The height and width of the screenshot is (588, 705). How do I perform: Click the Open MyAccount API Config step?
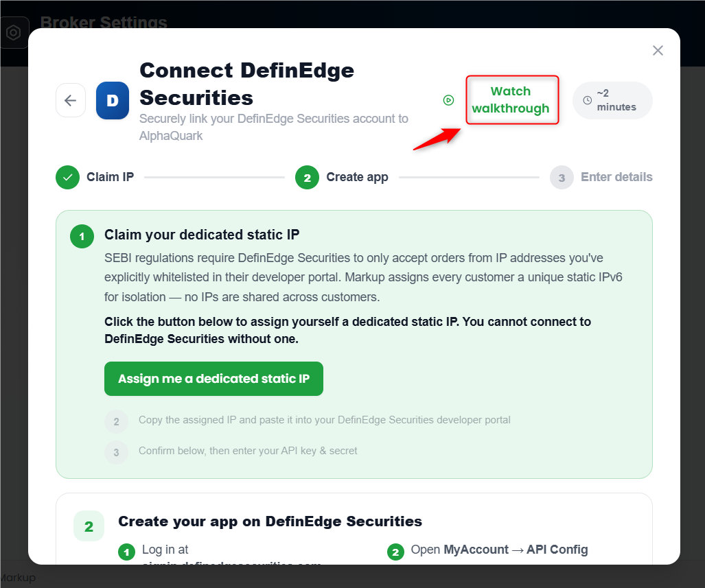[488, 550]
